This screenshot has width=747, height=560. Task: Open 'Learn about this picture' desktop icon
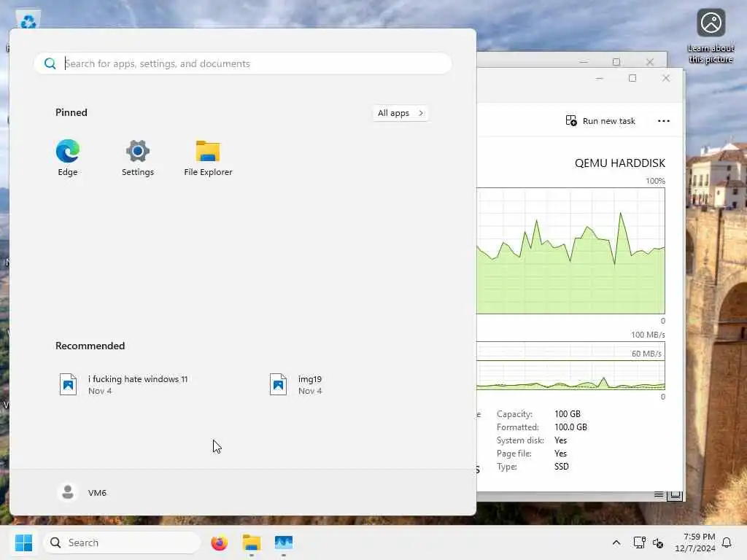coord(711,36)
